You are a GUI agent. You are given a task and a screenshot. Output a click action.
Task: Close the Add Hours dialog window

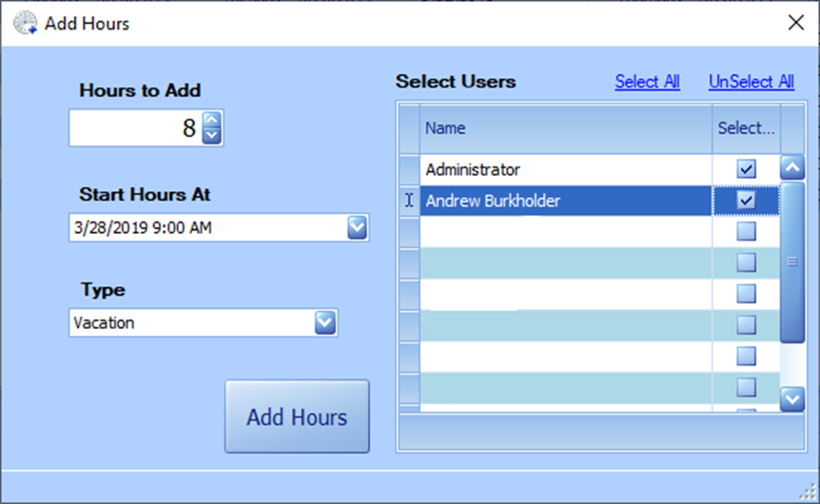pyautogui.click(x=795, y=23)
